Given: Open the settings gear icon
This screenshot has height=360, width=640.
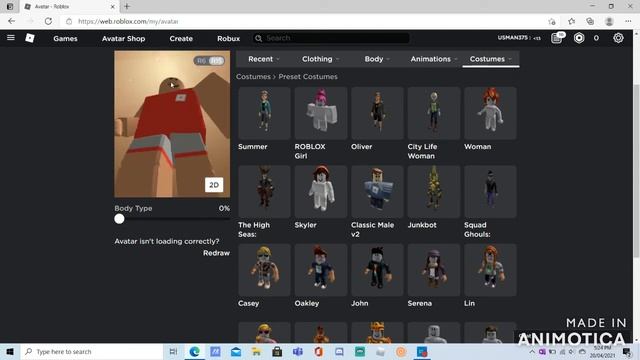Looking at the screenshot, I should coord(618,38).
